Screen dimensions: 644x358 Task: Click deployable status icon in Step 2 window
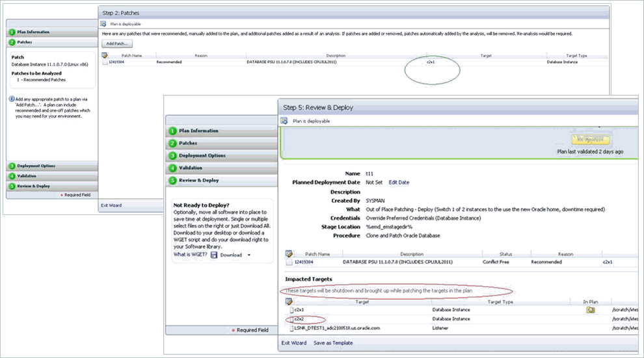pyautogui.click(x=103, y=24)
